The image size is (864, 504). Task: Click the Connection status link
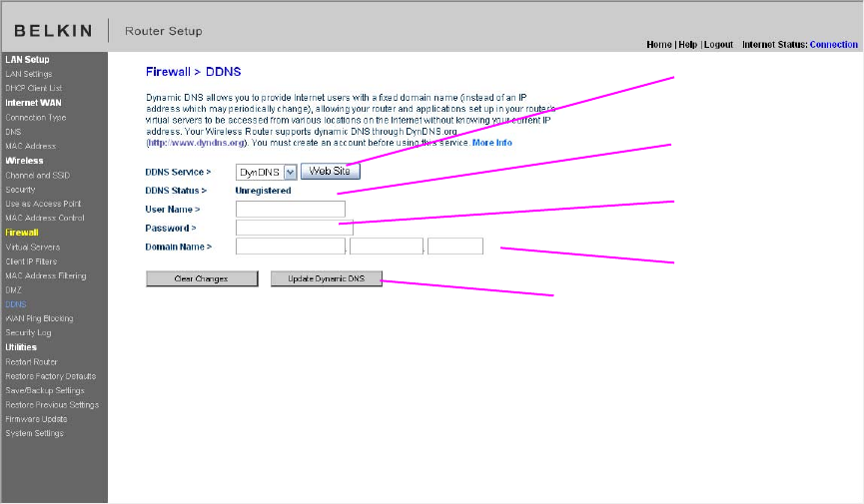[834, 45]
